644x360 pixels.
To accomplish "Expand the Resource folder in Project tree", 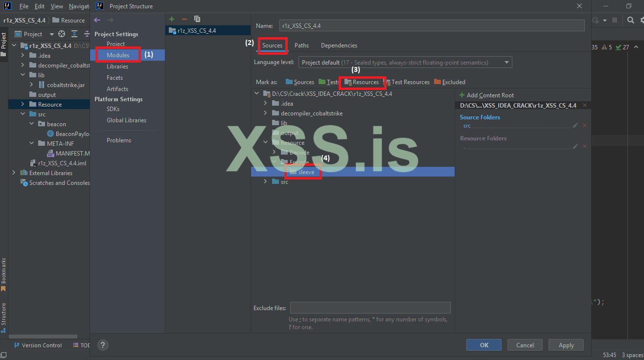I will [23, 105].
